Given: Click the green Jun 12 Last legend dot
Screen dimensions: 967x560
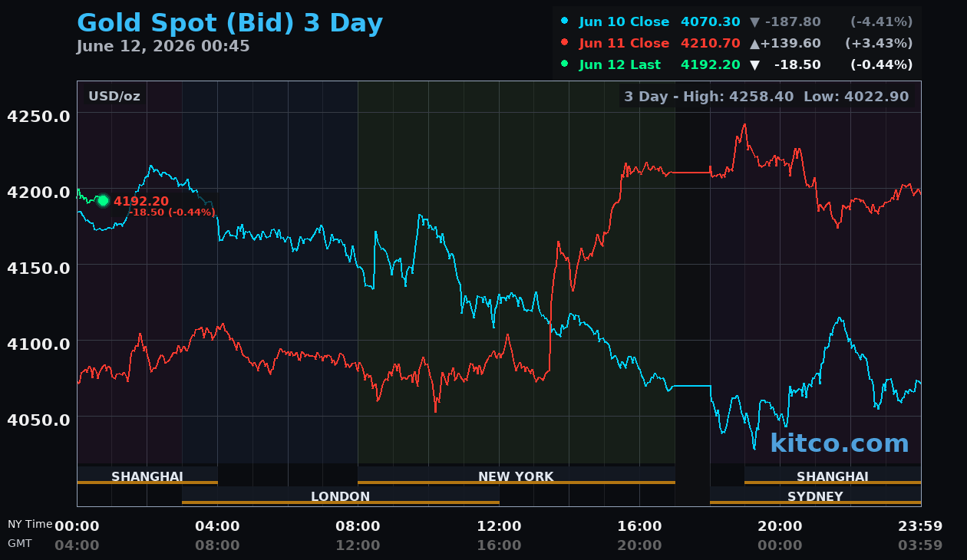Looking at the screenshot, I should click(x=565, y=64).
